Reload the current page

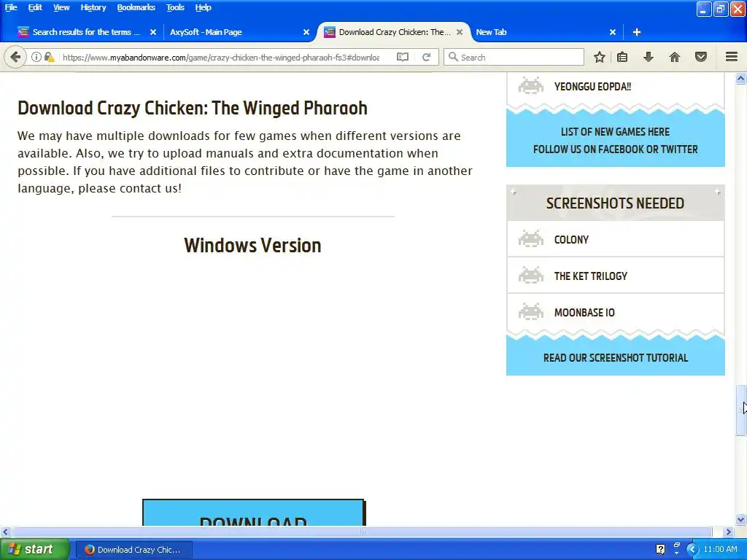(426, 57)
